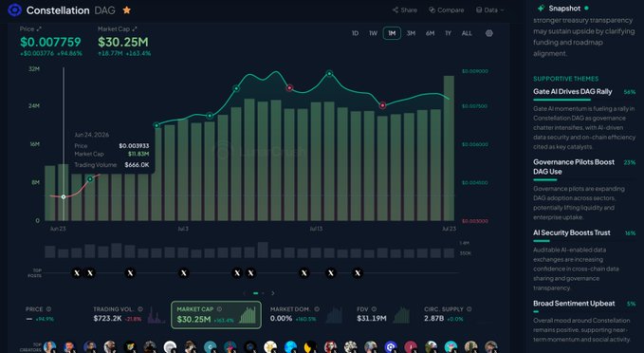Select the 6M time range
The width and height of the screenshot is (644, 353).
430,33
